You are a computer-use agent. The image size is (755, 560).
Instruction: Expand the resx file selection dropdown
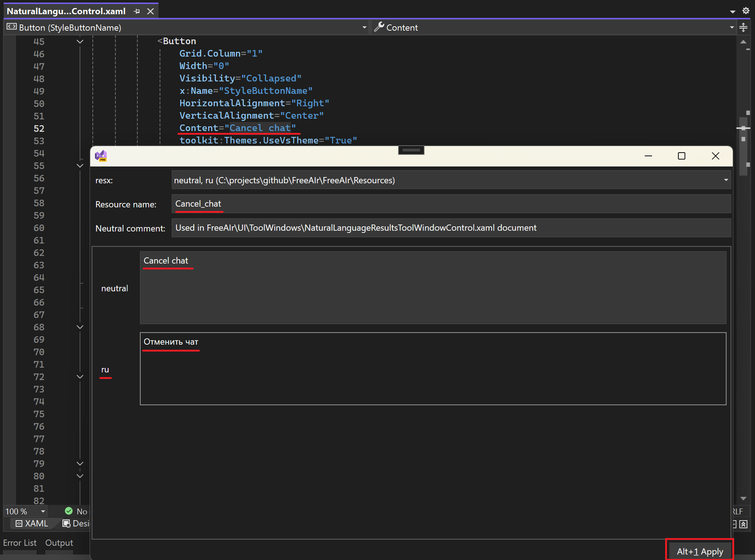pos(726,180)
